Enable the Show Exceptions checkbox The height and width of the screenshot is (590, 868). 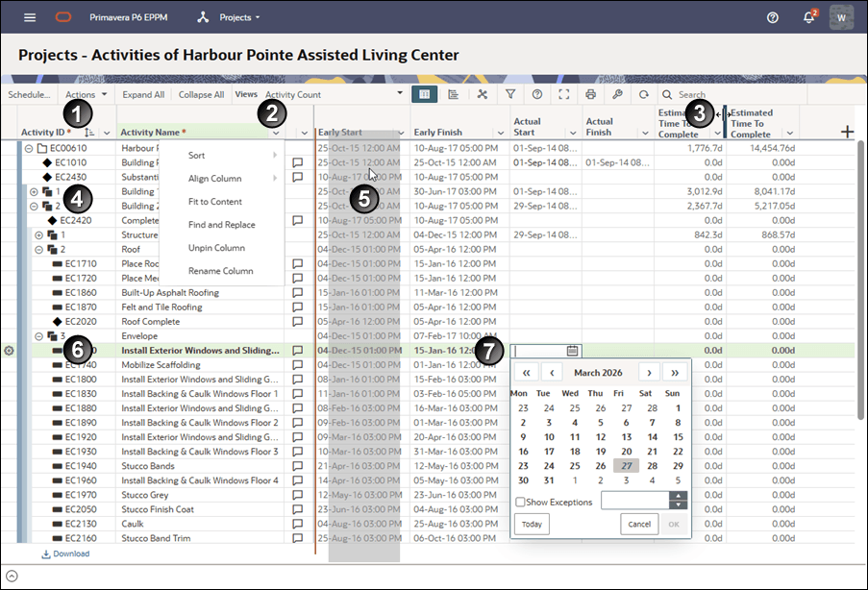click(x=520, y=502)
